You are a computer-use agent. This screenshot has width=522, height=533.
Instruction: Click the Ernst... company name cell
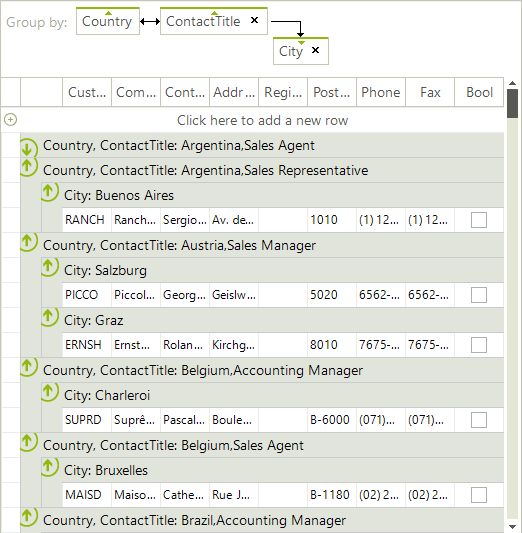point(136,345)
